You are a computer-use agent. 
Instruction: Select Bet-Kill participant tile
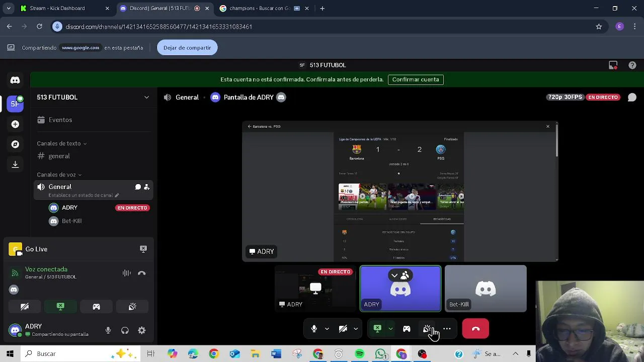click(486, 289)
